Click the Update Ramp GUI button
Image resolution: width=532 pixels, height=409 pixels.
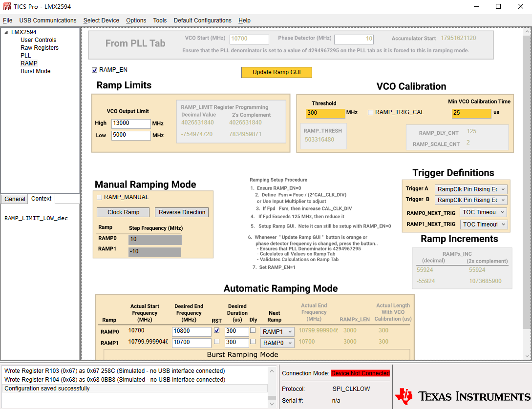(x=277, y=72)
